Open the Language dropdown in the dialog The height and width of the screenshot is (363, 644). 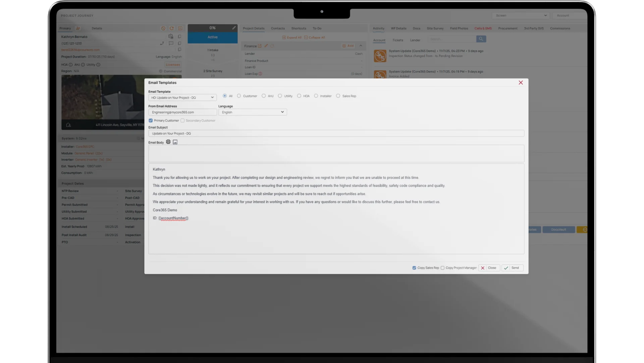pos(253,112)
